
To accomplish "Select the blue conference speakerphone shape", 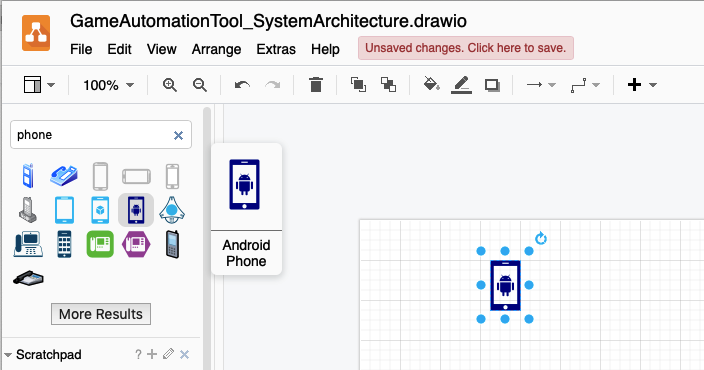I will [172, 210].
